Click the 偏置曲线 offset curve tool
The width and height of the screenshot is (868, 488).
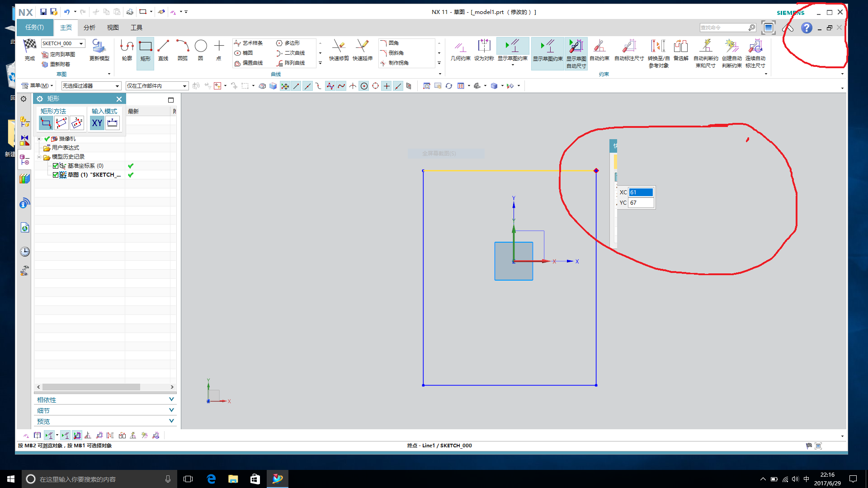click(x=249, y=63)
